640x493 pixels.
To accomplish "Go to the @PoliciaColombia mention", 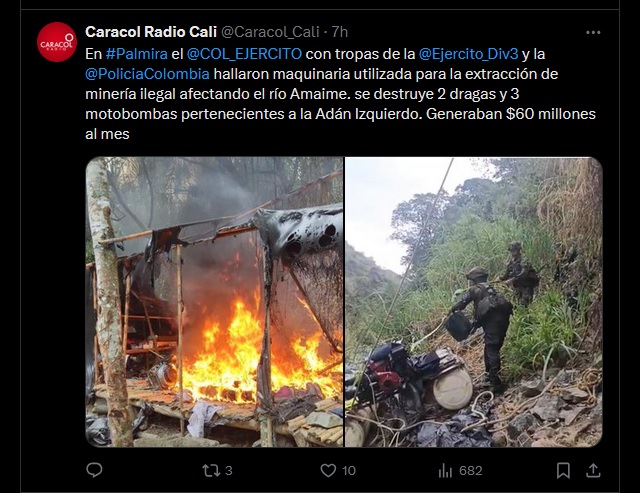I will point(147,74).
